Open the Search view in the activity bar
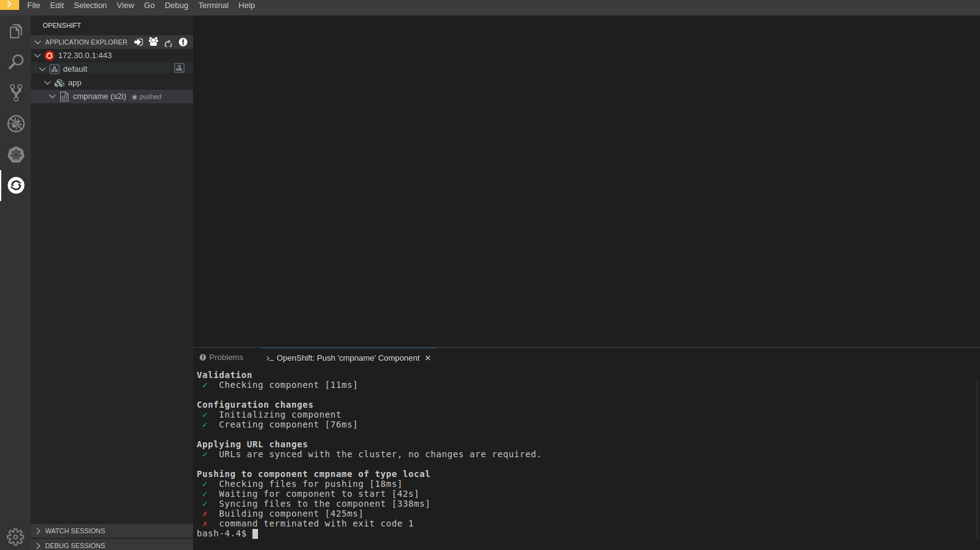The height and width of the screenshot is (550, 980). point(16,62)
